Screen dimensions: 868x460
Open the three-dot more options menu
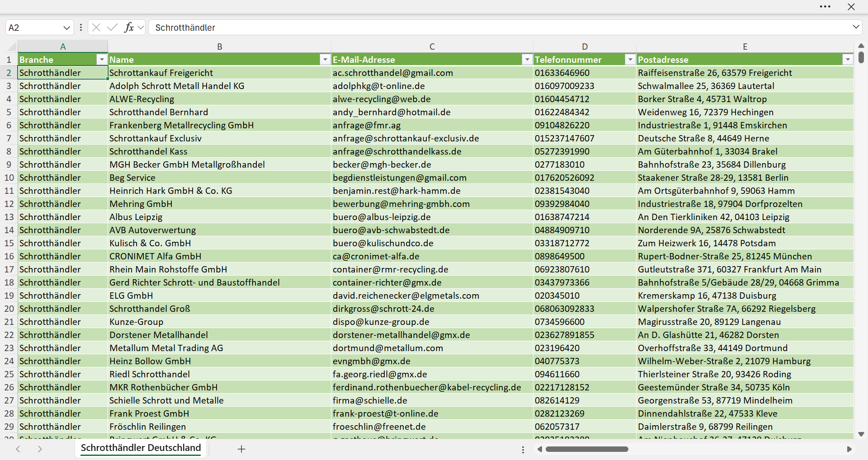(x=825, y=7)
